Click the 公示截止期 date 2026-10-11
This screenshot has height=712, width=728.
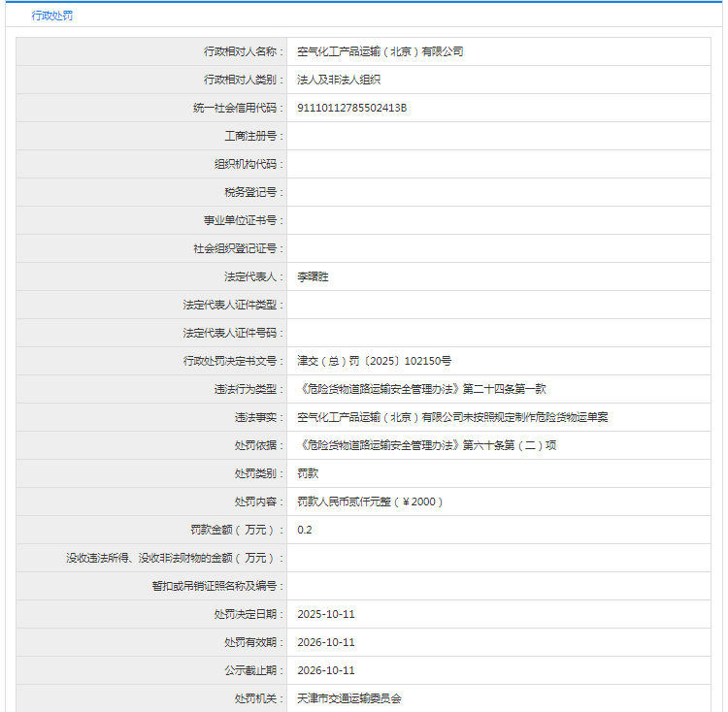pos(326,670)
